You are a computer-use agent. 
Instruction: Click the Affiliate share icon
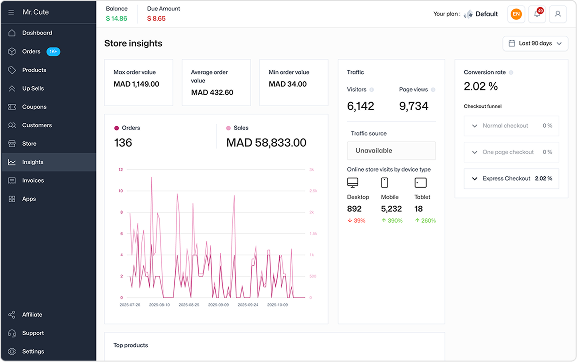(x=12, y=315)
